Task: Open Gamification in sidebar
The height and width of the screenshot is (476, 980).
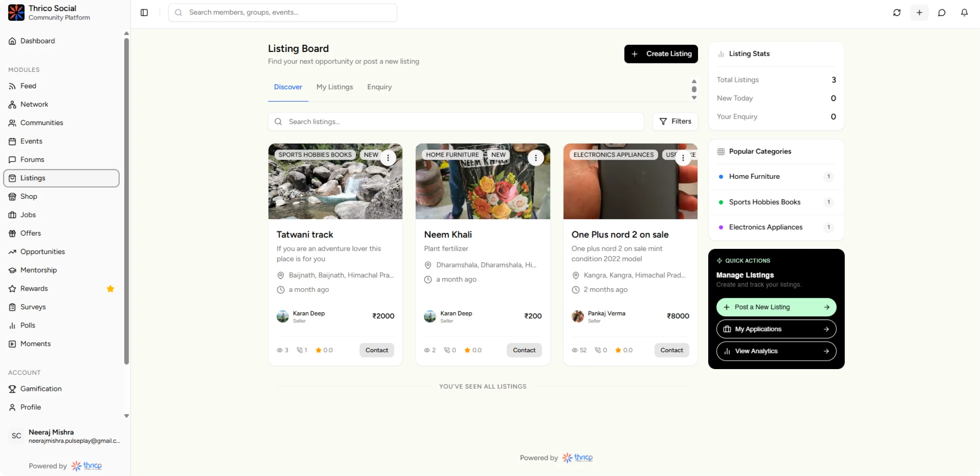Action: point(61,389)
